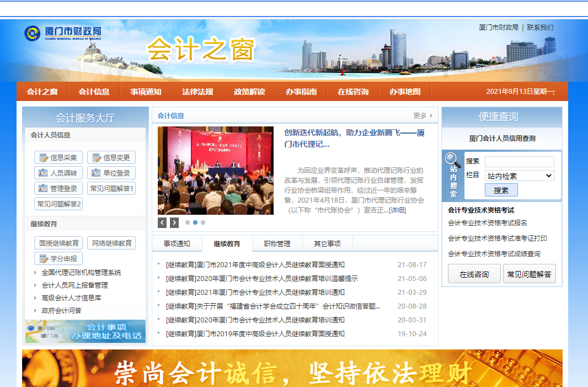
Task: Open 会计专业技术资格考试成绩查询 link
Action: pyautogui.click(x=494, y=254)
